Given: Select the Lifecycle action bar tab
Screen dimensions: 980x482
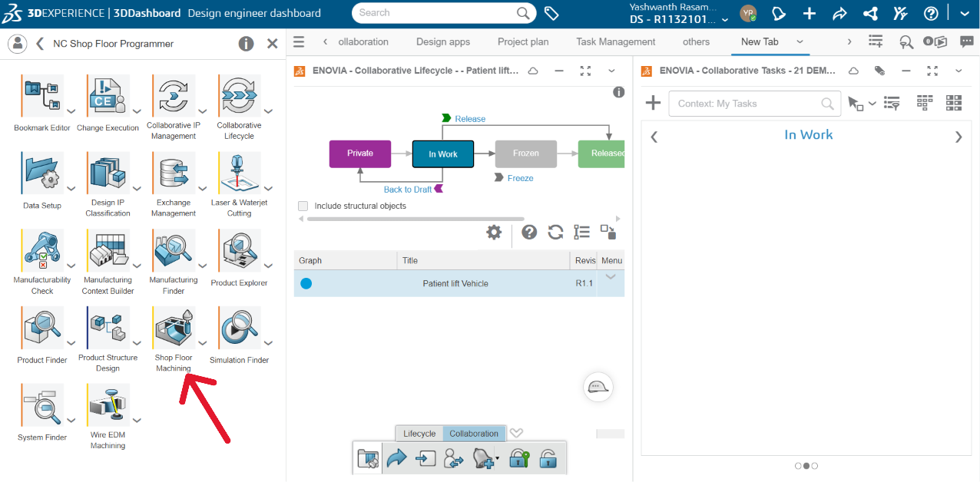Looking at the screenshot, I should [x=419, y=434].
